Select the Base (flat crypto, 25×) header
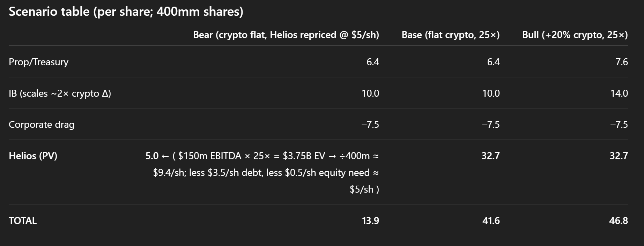Viewport: 644px width, 246px height. point(451,35)
